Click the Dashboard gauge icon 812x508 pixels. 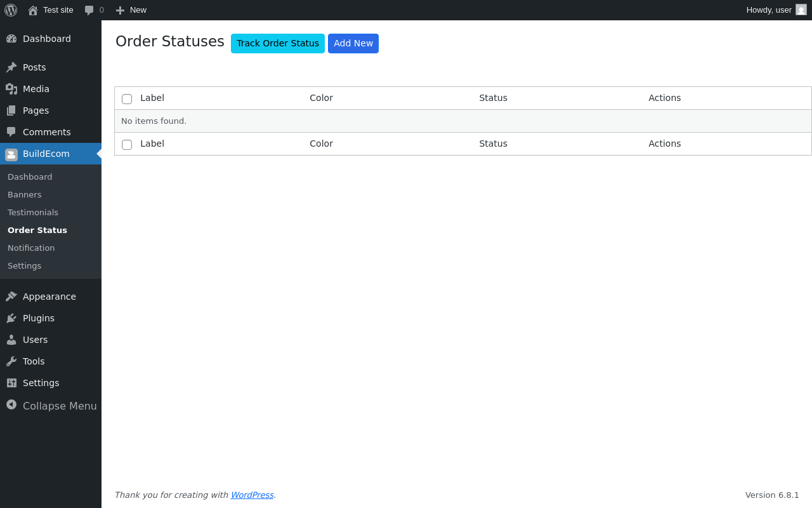[x=11, y=39]
